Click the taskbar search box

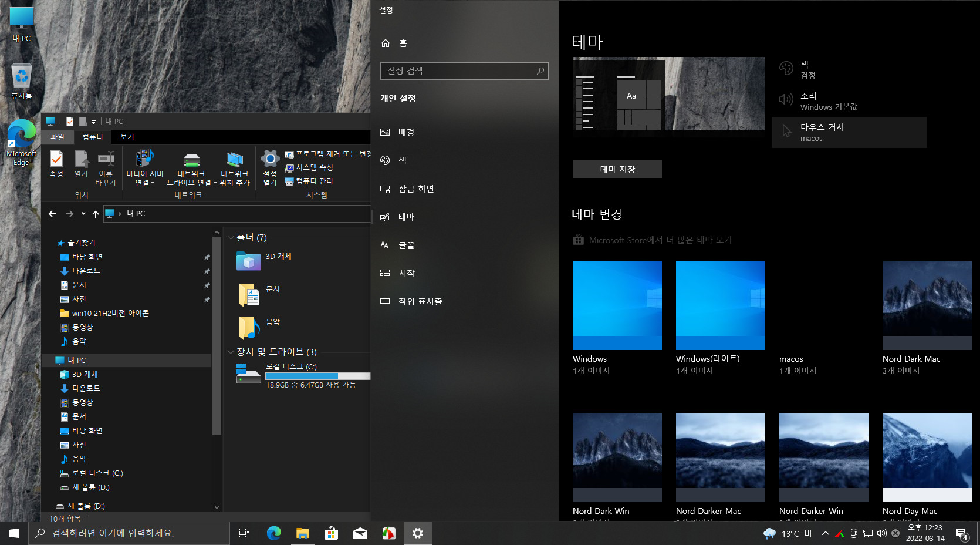click(x=129, y=533)
